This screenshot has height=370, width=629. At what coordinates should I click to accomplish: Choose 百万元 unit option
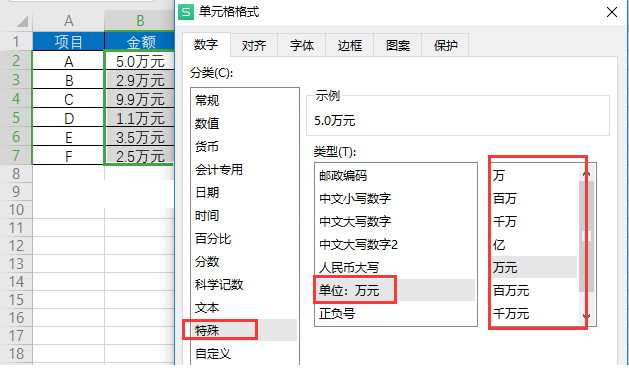coord(534,290)
